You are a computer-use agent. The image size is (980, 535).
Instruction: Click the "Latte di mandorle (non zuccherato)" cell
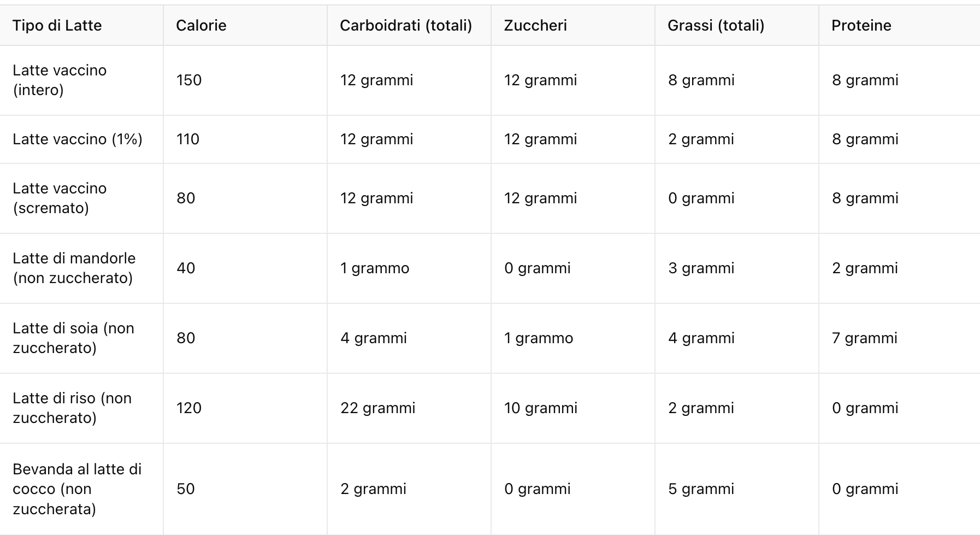pyautogui.click(x=74, y=268)
